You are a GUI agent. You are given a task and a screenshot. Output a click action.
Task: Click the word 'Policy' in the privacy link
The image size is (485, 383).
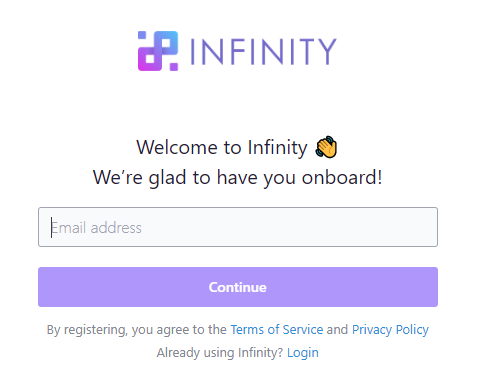pos(412,330)
